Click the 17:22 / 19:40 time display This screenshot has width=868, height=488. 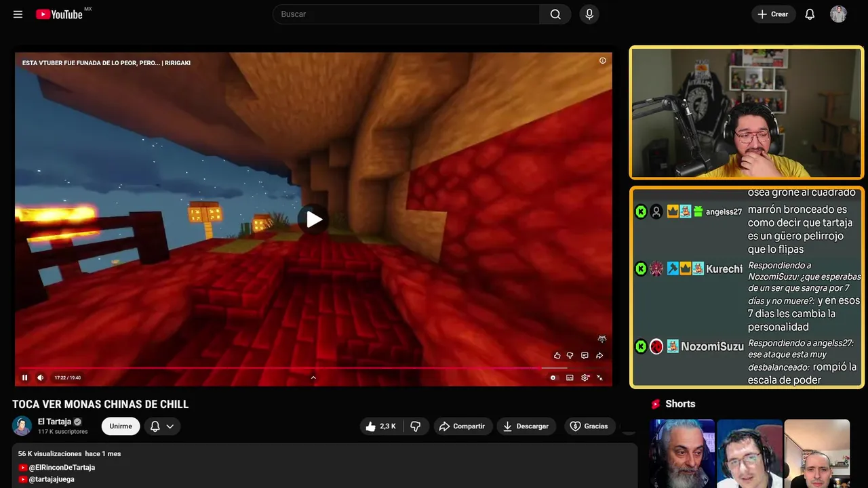(x=68, y=378)
